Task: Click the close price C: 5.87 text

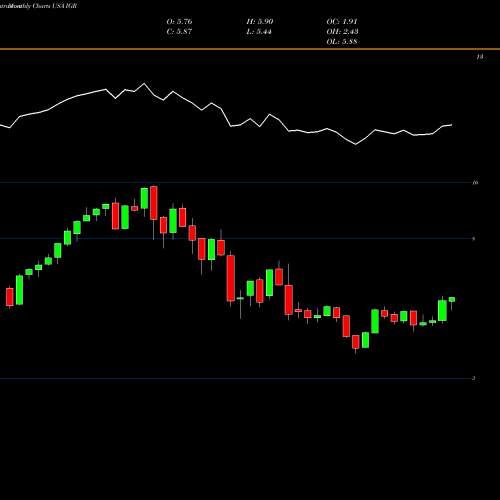Action: 179,32
